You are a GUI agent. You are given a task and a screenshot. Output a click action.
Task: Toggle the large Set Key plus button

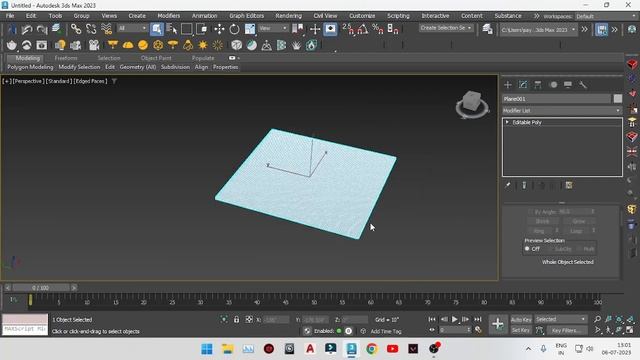point(498,324)
